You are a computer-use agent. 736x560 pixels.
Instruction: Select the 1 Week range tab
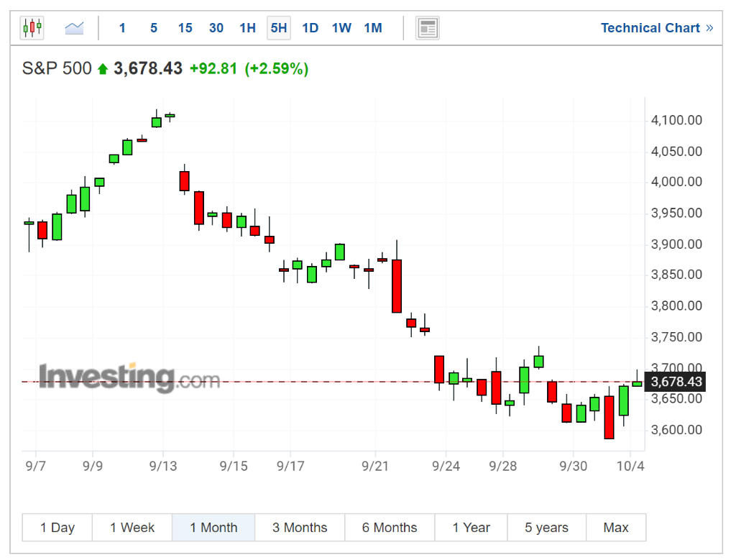pos(132,528)
